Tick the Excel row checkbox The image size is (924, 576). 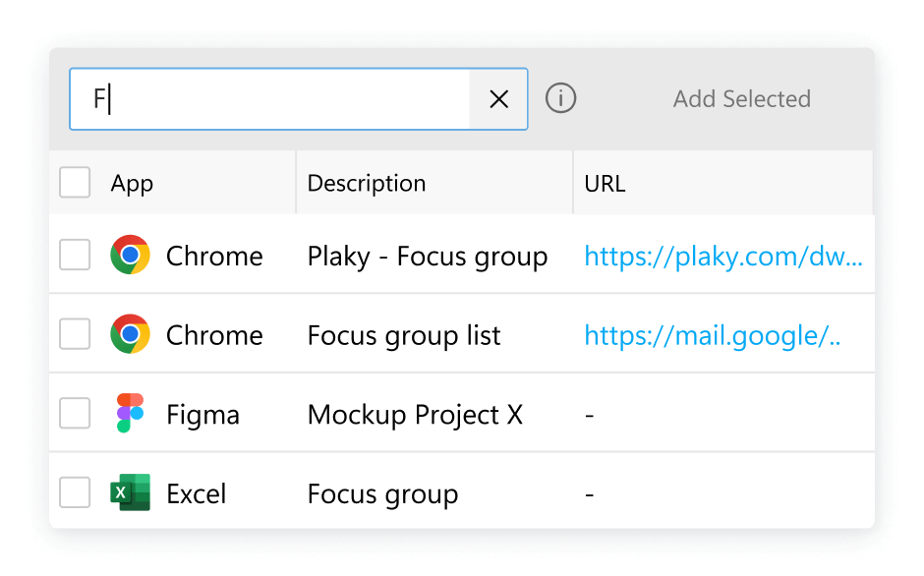[75, 492]
